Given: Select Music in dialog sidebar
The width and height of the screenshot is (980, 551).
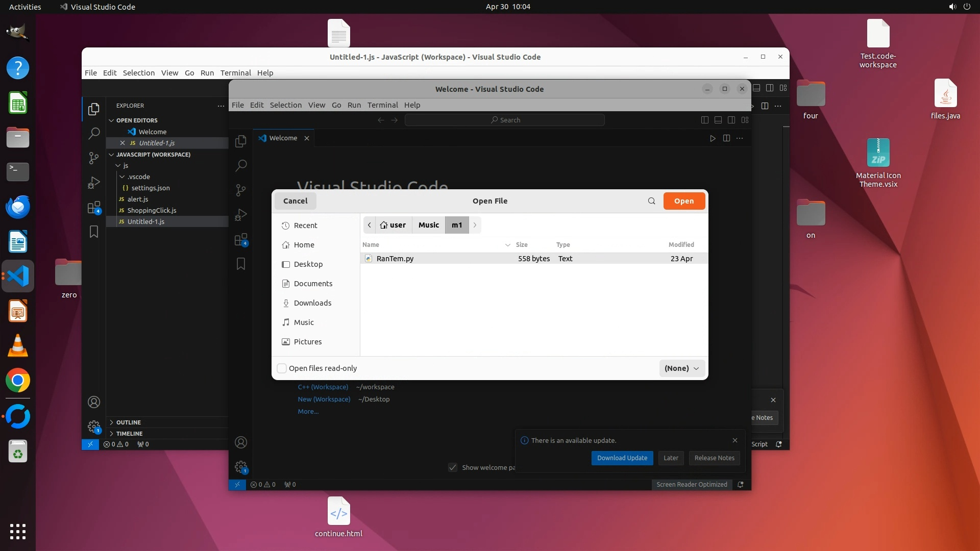Looking at the screenshot, I should coord(304,322).
